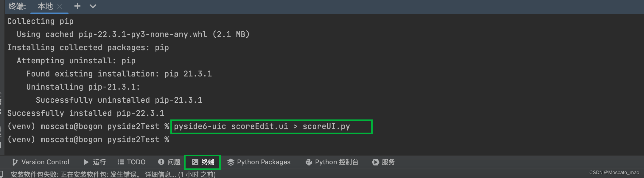Toggle the TODO panel visibility
The height and width of the screenshot is (178, 644).
tap(131, 162)
